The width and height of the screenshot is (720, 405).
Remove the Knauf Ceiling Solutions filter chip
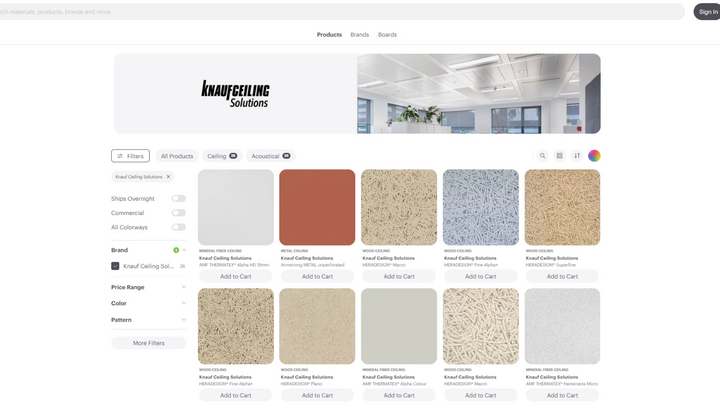169,177
